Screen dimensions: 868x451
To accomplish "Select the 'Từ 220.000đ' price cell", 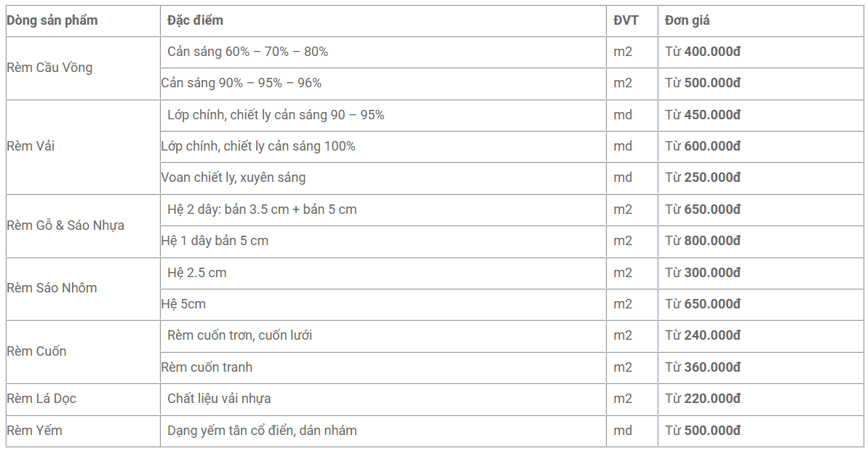I will 703,399.
